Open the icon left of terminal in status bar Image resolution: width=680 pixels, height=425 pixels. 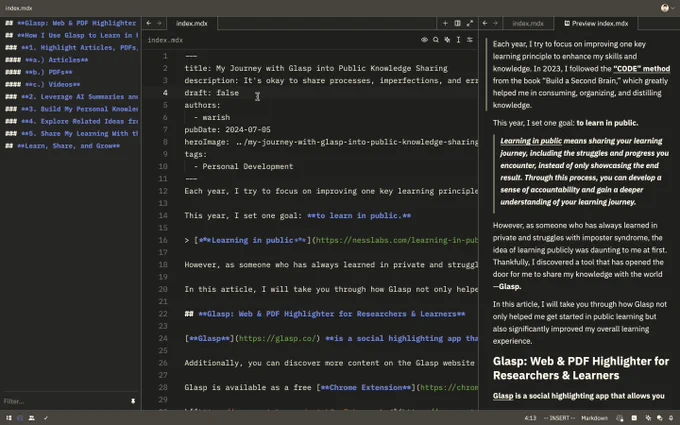620,418
